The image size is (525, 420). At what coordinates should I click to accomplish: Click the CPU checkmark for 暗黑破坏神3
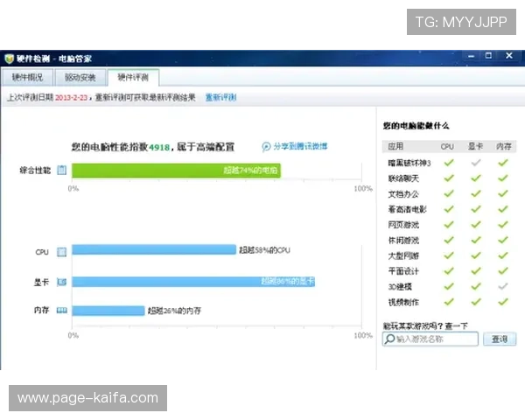click(x=449, y=163)
